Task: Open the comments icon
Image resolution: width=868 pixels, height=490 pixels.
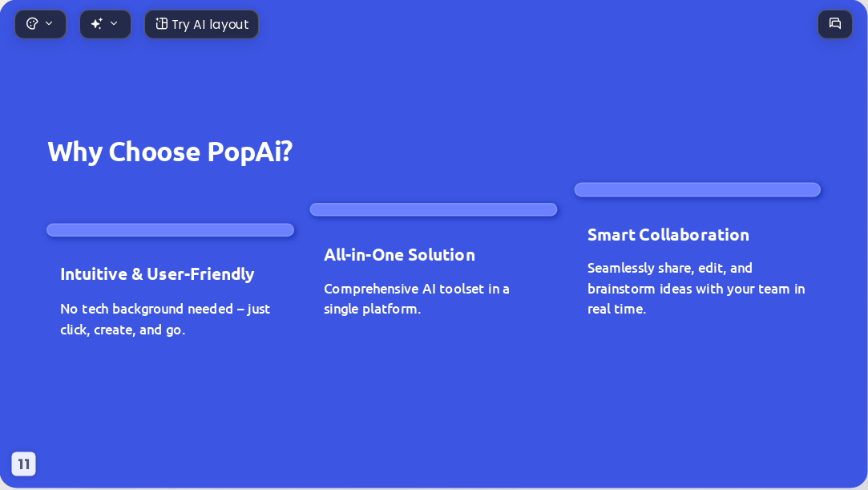Action: (x=835, y=24)
